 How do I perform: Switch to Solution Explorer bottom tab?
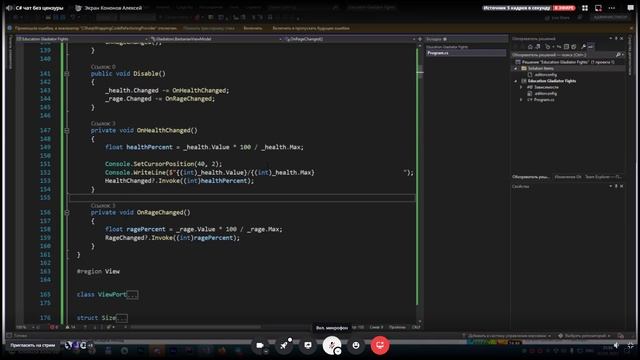click(x=531, y=177)
